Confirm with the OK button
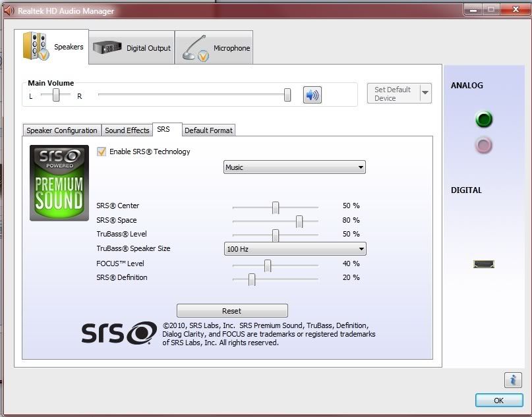The width and height of the screenshot is (532, 417). tap(499, 401)
